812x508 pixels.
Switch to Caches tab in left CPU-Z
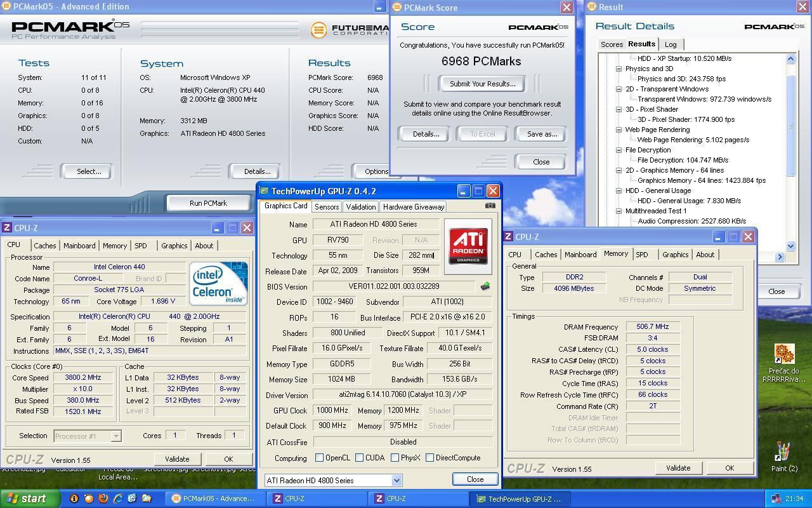pyautogui.click(x=44, y=246)
